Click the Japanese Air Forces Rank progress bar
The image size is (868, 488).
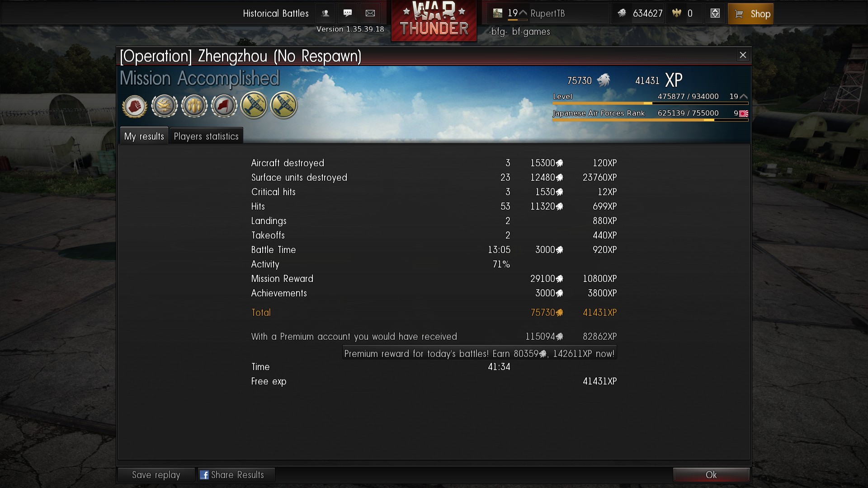pyautogui.click(x=650, y=120)
